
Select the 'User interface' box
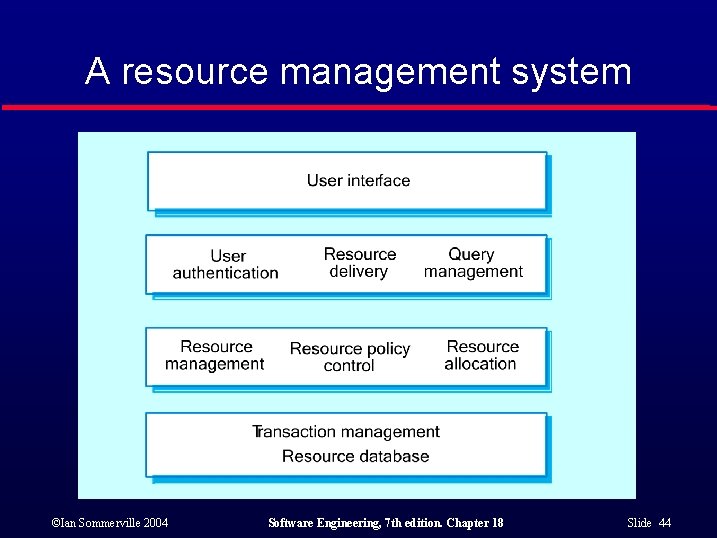347,181
